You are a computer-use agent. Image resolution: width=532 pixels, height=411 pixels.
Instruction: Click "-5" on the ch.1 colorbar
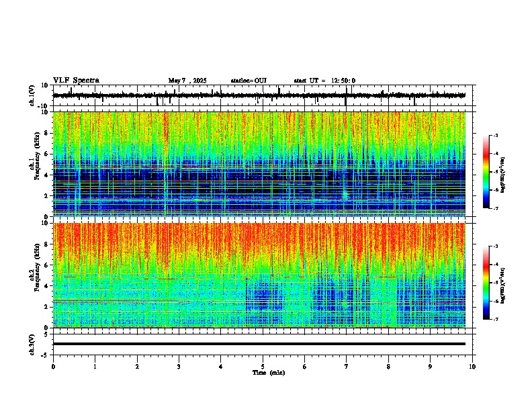tap(495, 172)
